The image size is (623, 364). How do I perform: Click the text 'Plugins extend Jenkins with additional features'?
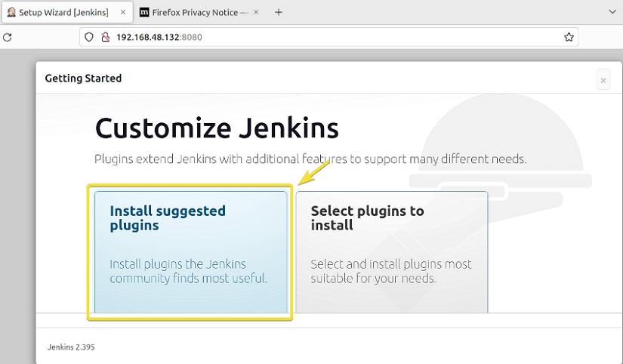221,159
